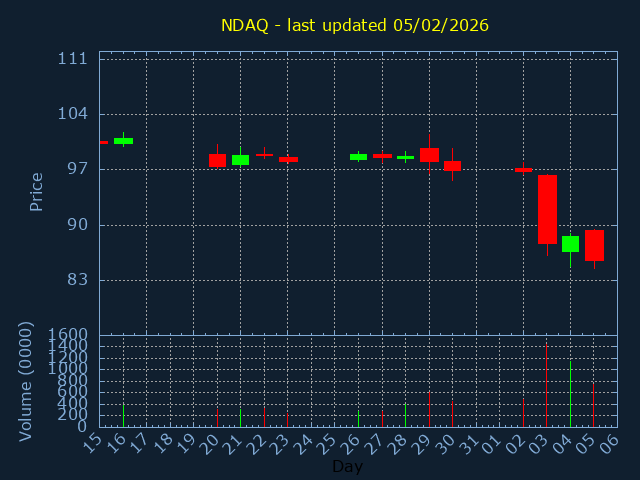Click the green volume bar for day 21
The image size is (640, 480).
pyautogui.click(x=240, y=418)
